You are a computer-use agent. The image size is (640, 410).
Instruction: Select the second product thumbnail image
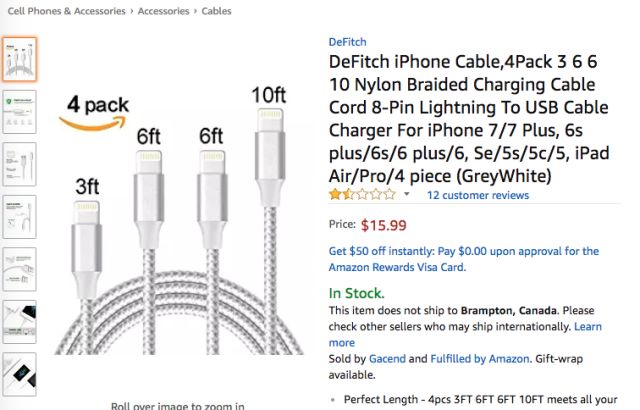click(x=19, y=112)
